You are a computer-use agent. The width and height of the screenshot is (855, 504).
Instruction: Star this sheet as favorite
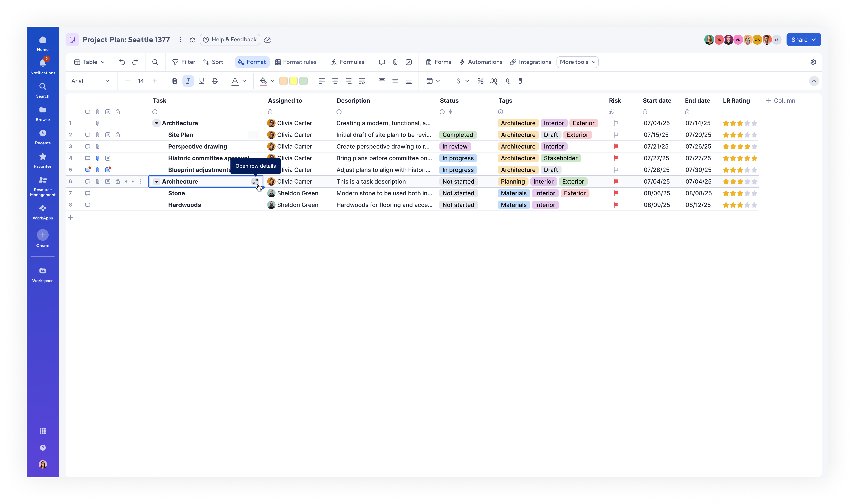click(192, 40)
